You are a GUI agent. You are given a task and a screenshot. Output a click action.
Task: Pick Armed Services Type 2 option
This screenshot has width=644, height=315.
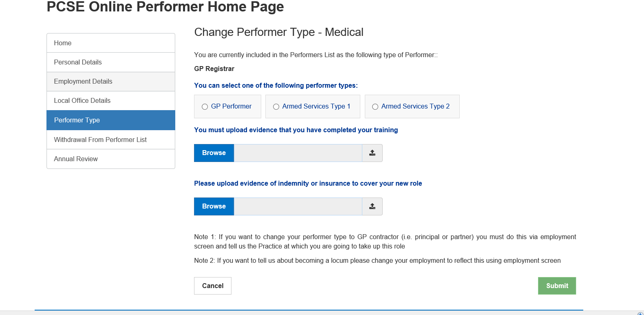tap(375, 107)
